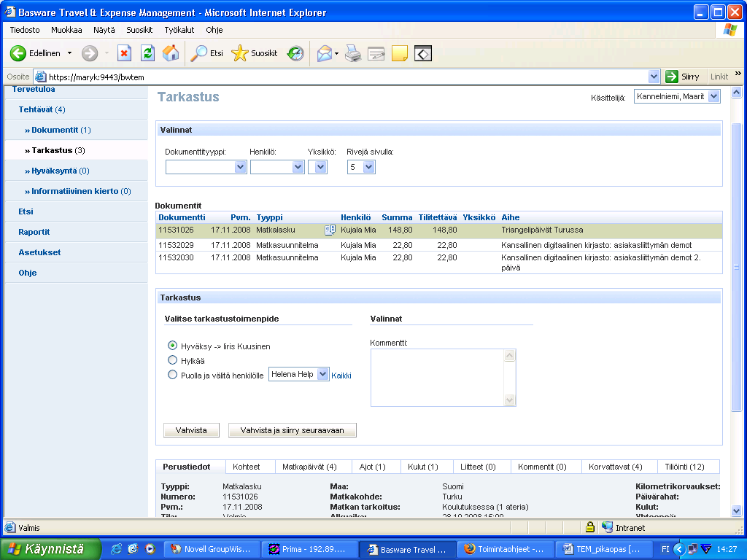Open the Näytä menu

point(104,29)
